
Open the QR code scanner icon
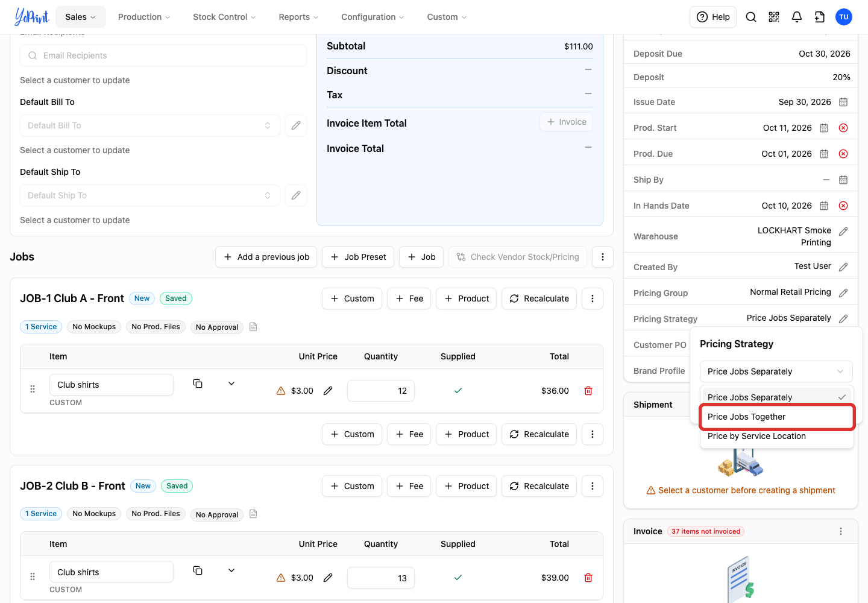774,17
